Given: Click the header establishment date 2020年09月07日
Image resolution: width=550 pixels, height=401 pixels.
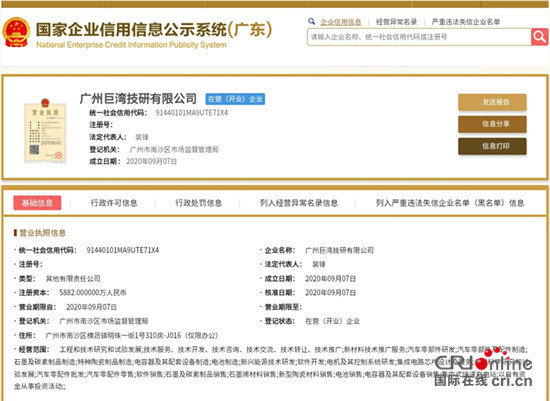Looking at the screenshot, I should (x=152, y=161).
